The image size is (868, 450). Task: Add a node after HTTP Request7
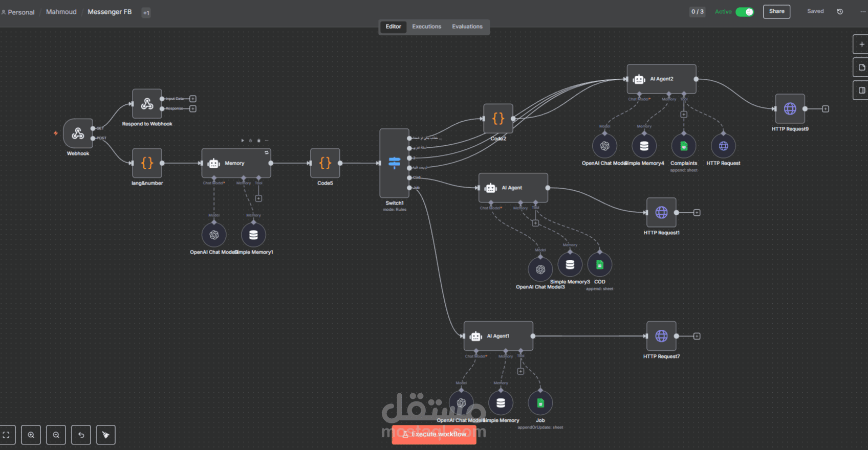click(697, 336)
